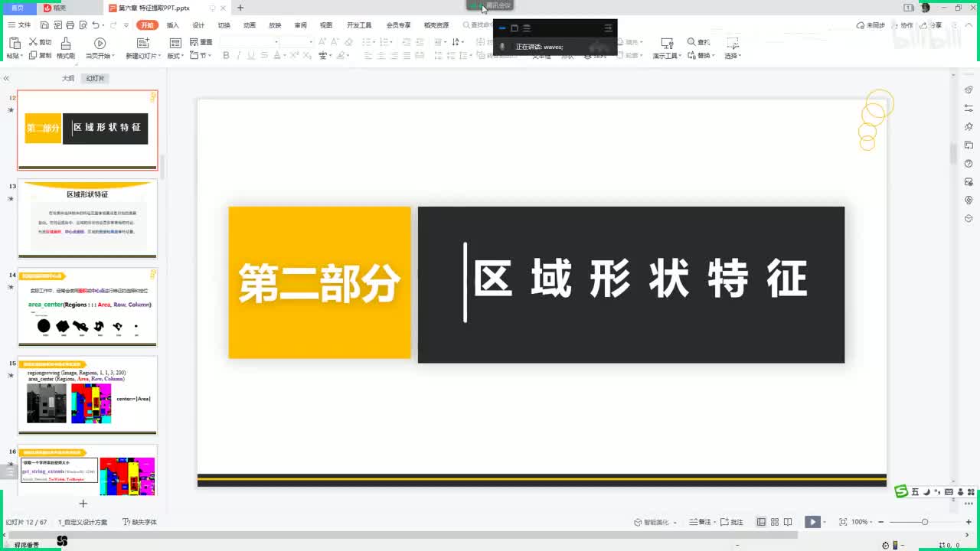
Task: Expand the slideshow play button dropdown arrow
Action: tap(826, 522)
